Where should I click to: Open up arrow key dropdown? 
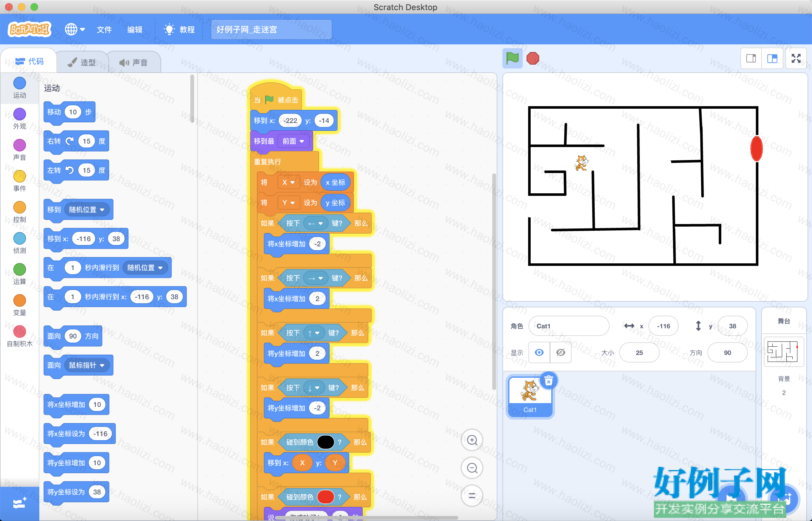point(314,333)
